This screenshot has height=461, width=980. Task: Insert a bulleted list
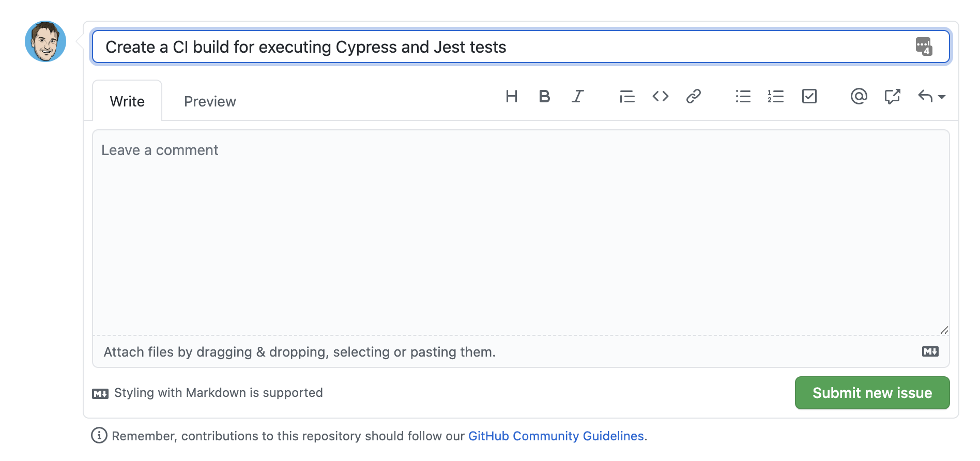click(743, 96)
